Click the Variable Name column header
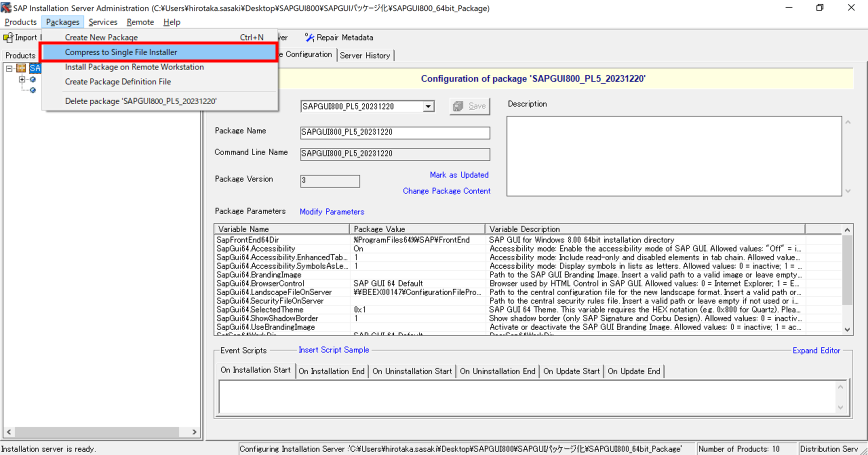Screen dimensions: 868x455 pyautogui.click(x=282, y=229)
